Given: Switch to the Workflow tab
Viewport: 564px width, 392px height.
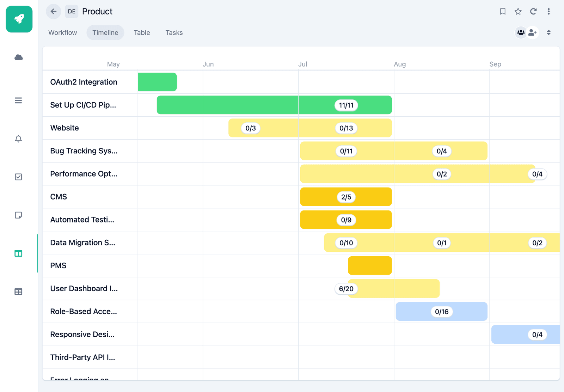Looking at the screenshot, I should tap(63, 32).
